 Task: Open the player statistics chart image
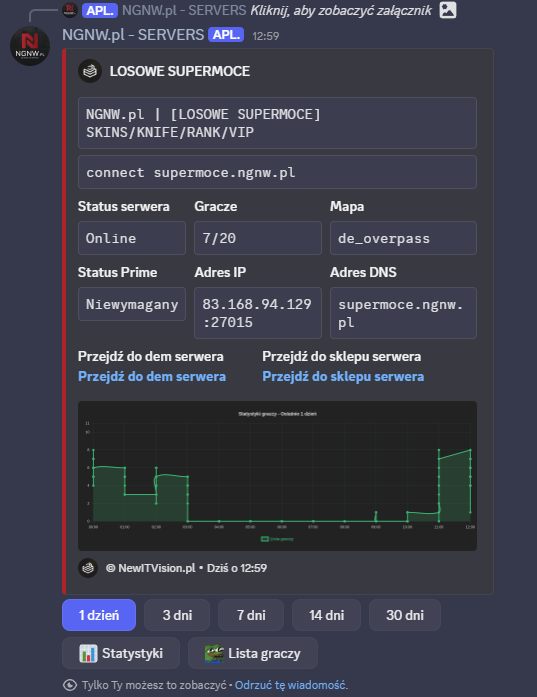point(277,476)
